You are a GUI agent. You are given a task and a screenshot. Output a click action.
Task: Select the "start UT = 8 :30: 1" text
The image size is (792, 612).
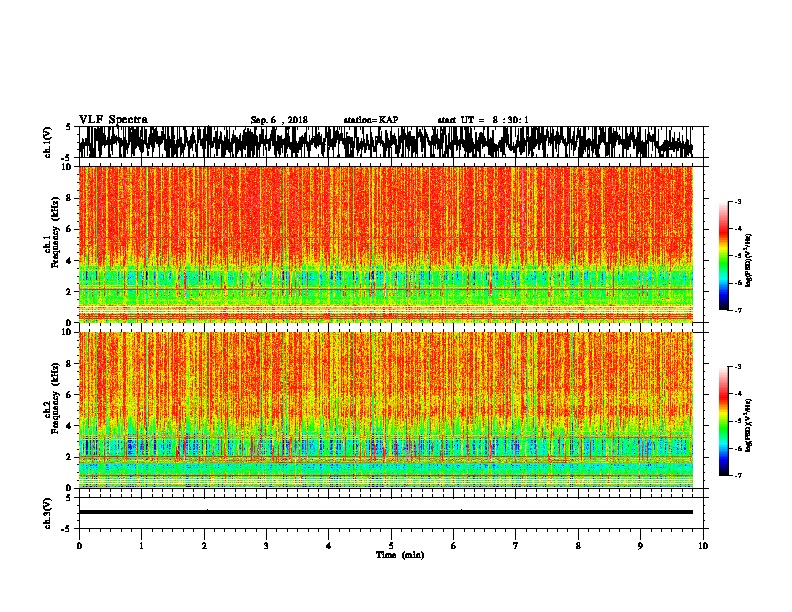coord(483,120)
